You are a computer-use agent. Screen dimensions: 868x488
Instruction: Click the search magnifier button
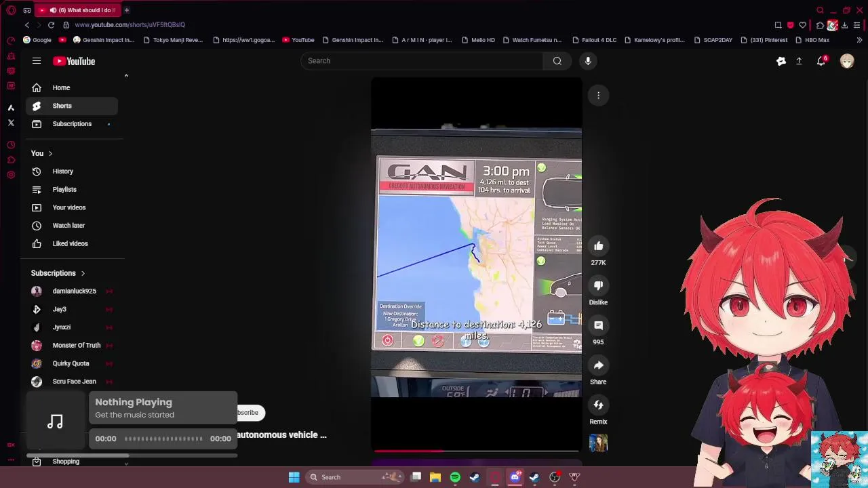tap(557, 61)
